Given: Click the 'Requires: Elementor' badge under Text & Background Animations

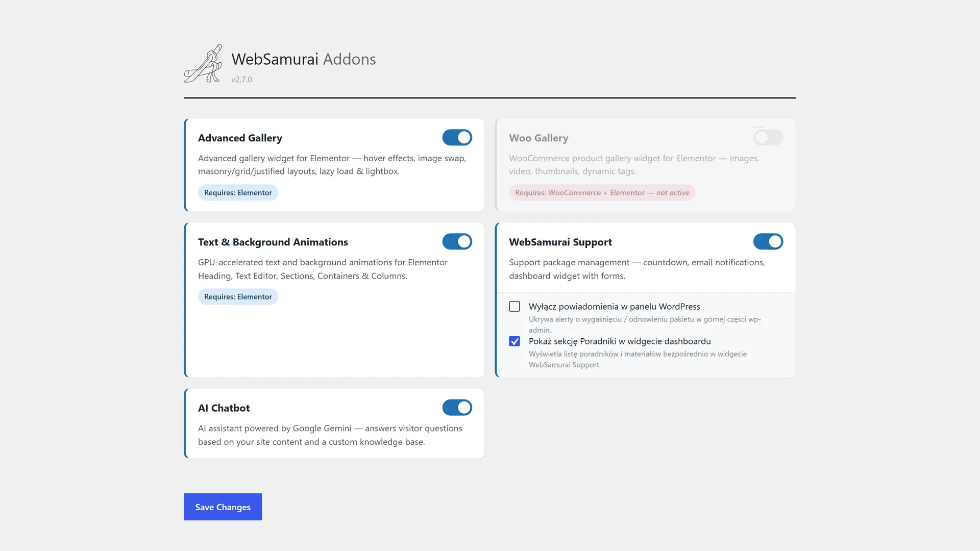Looking at the screenshot, I should (238, 296).
